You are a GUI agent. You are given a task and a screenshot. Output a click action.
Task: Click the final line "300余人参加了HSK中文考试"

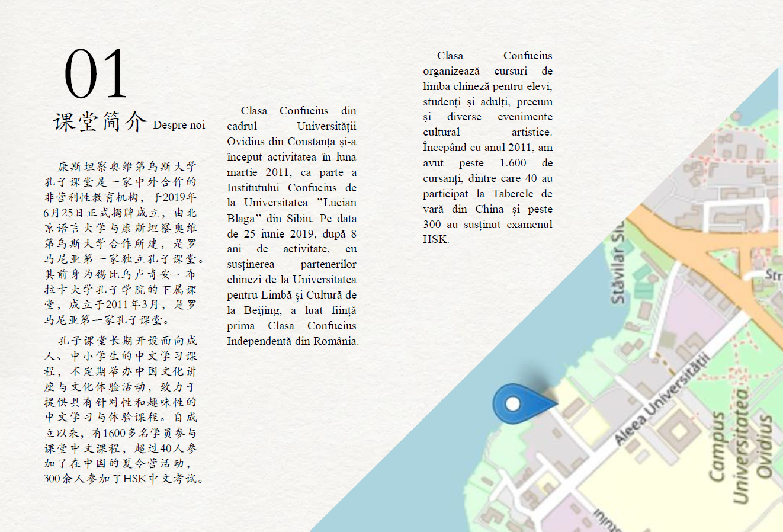tap(123, 479)
